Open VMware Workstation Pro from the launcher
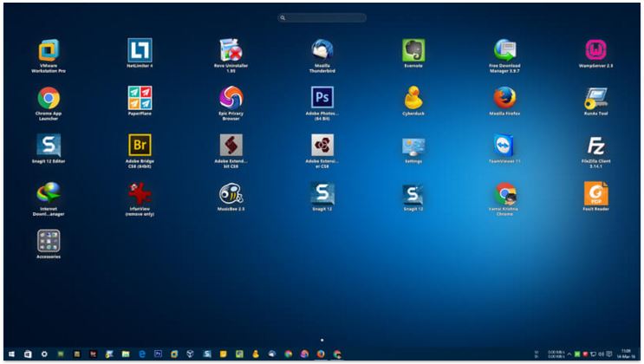The image size is (644, 364). (49, 50)
